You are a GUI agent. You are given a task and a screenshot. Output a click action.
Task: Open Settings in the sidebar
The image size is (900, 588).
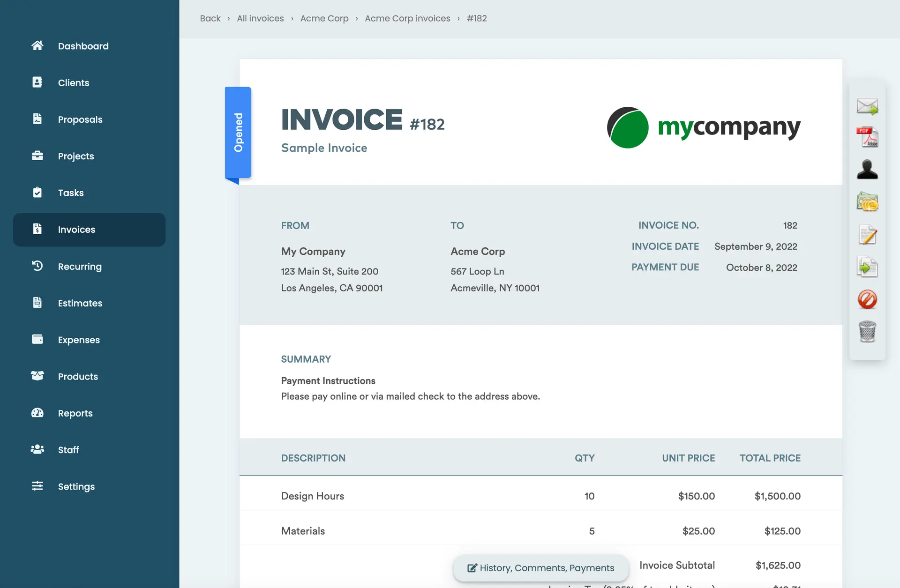pos(76,486)
